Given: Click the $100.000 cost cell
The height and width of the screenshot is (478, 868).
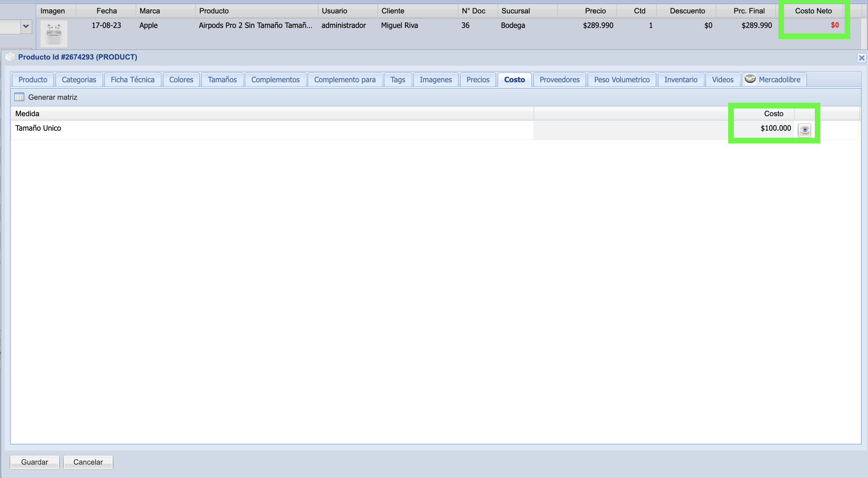Looking at the screenshot, I should (775, 128).
